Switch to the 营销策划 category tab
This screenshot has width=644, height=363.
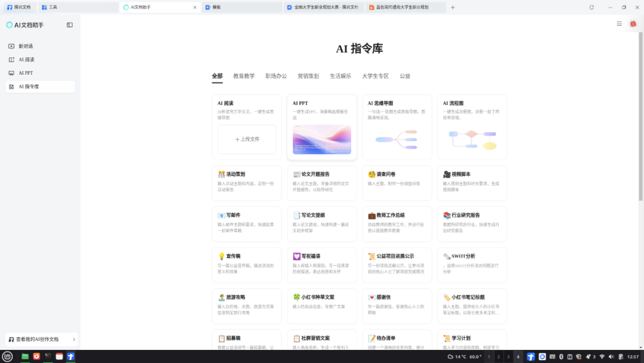click(308, 76)
